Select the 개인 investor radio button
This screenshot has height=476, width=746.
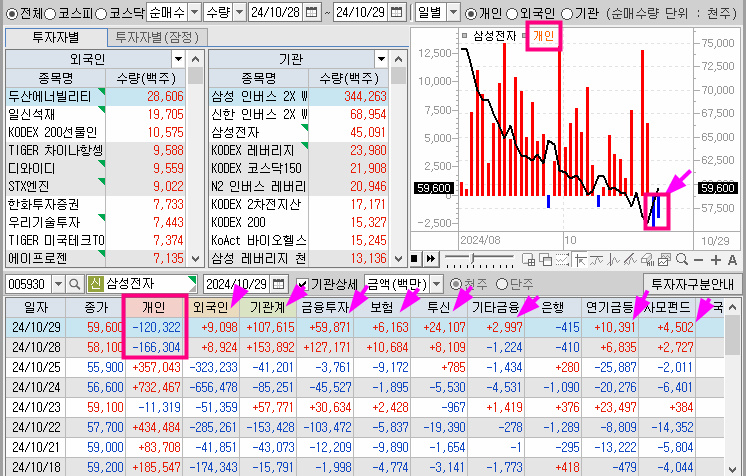tap(471, 13)
